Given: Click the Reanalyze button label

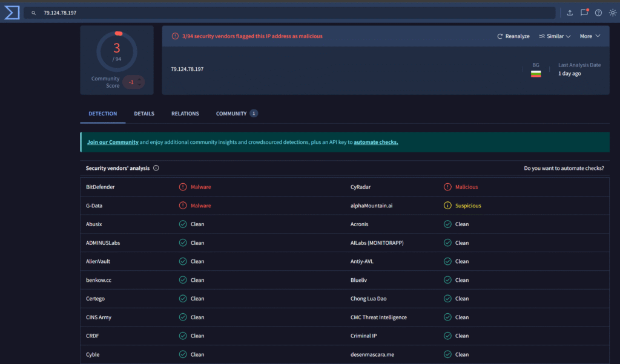Looking at the screenshot, I should [x=517, y=36].
